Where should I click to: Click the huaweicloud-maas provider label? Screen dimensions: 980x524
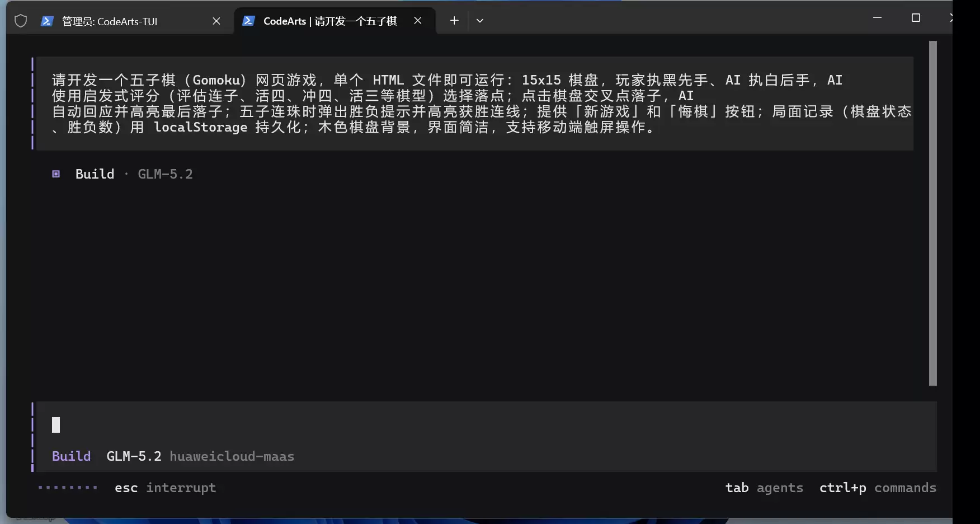(x=232, y=456)
